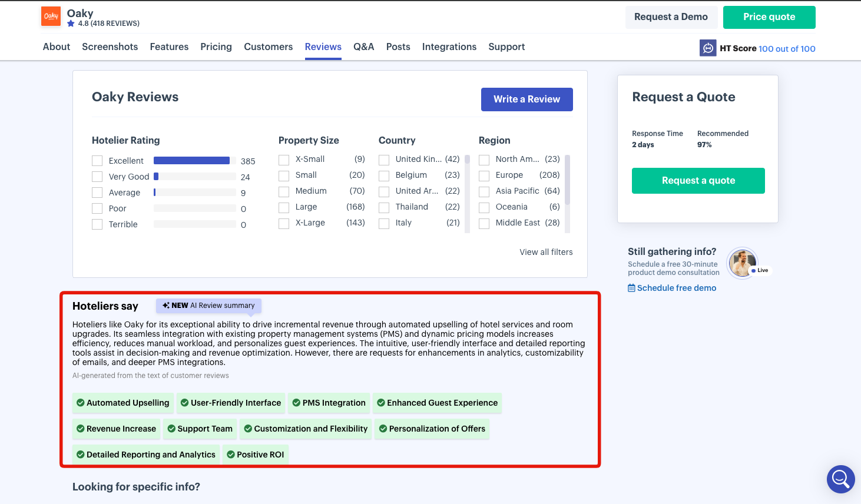861x504 pixels.
Task: Click the PMS Integration check icon
Action: [296, 403]
